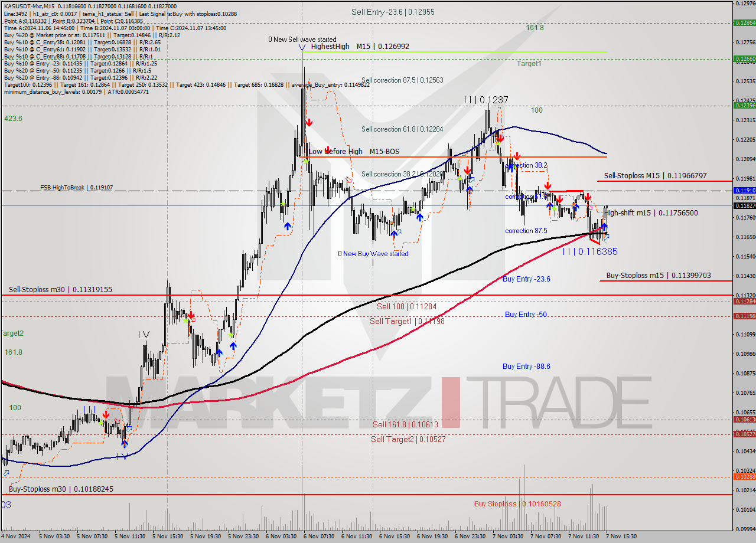Click the green 0.12396 price tag
This screenshot has width=756, height=543.
(x=744, y=105)
